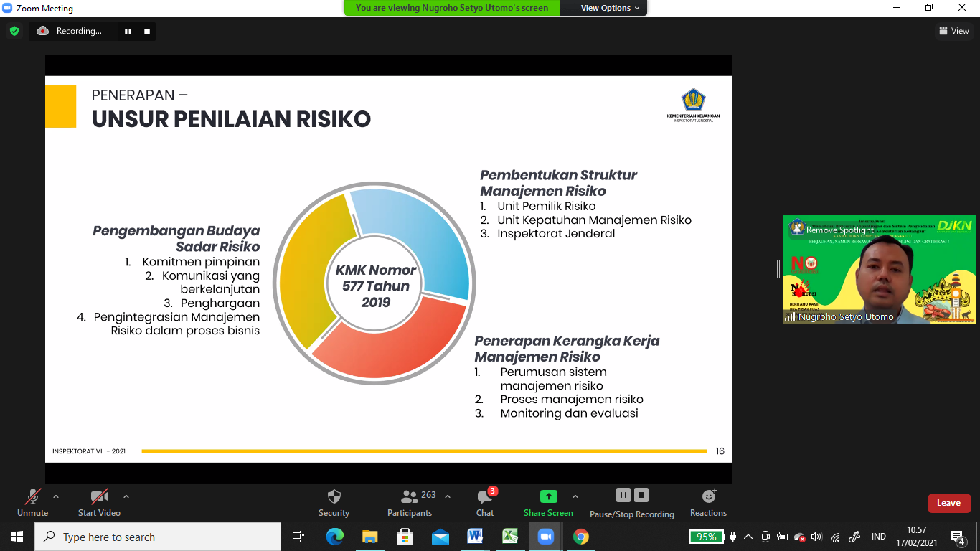
Task: Leave the meeting
Action: [948, 503]
